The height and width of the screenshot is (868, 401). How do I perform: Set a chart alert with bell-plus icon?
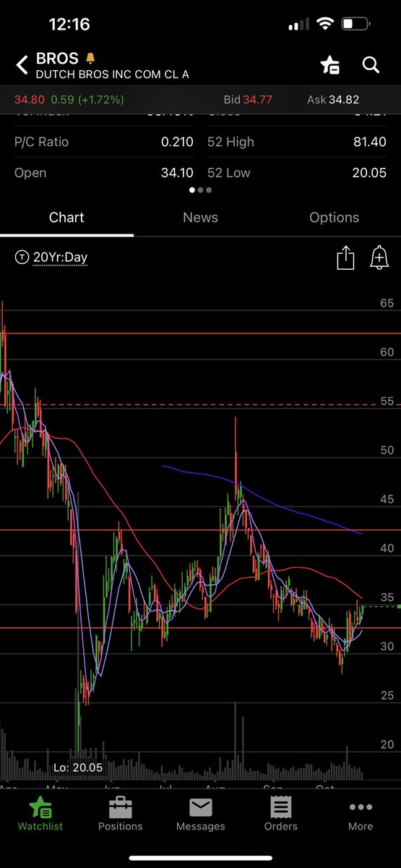point(379,258)
